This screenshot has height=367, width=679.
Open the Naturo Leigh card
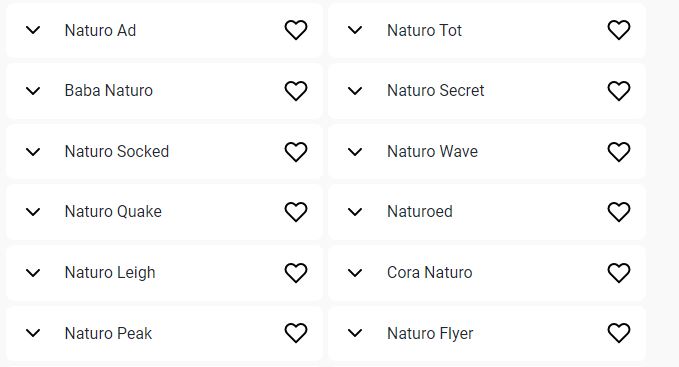164,273
